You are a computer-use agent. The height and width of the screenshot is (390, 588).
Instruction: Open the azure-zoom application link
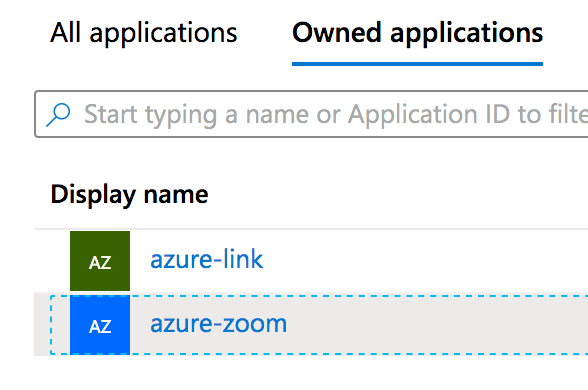(219, 324)
